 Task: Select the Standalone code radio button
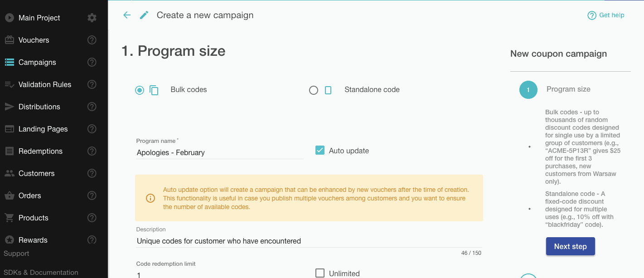(x=314, y=90)
